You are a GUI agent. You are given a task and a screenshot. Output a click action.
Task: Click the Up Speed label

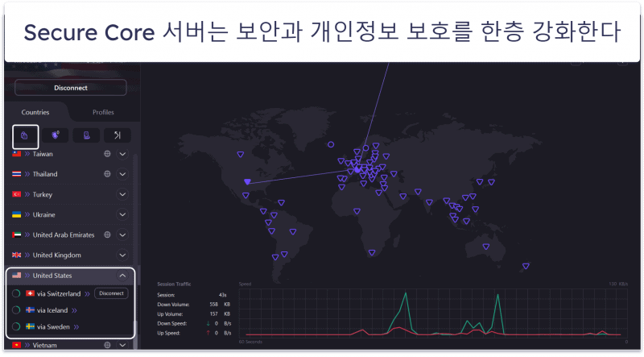[x=168, y=333]
